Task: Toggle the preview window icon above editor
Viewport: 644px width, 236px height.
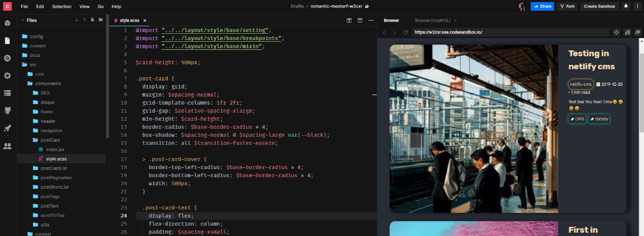Action: [x=360, y=20]
